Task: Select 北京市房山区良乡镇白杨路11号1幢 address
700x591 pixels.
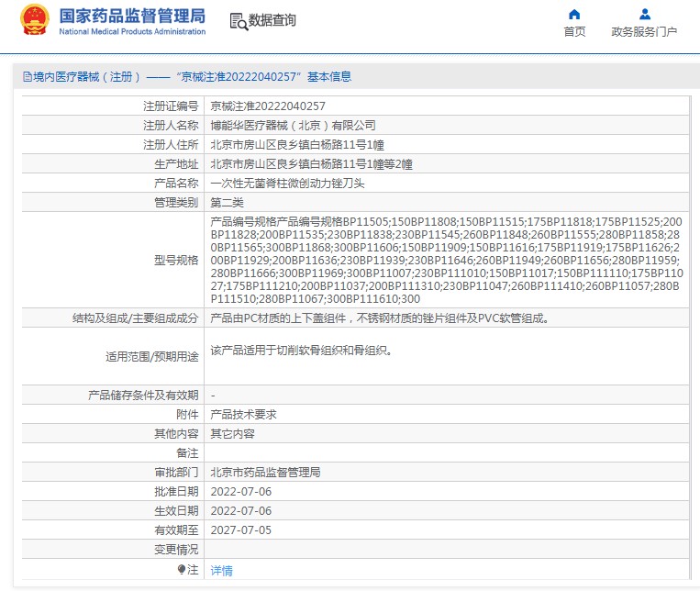Action: 297,145
